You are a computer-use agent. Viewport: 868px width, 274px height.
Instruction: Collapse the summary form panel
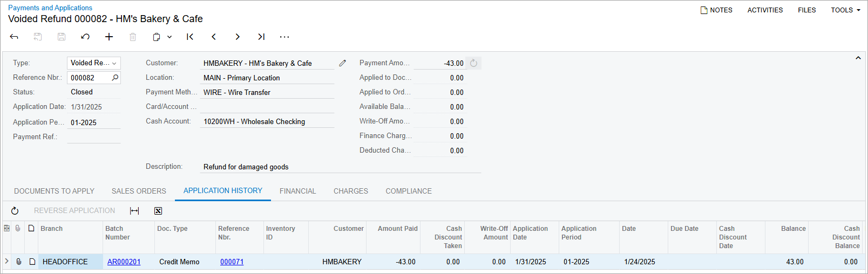[858, 58]
